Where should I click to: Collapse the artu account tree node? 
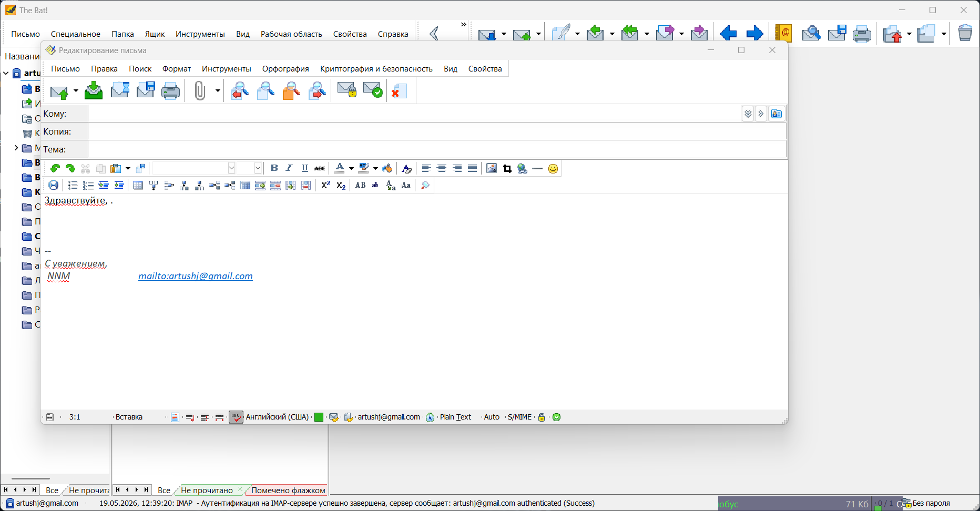tap(6, 73)
